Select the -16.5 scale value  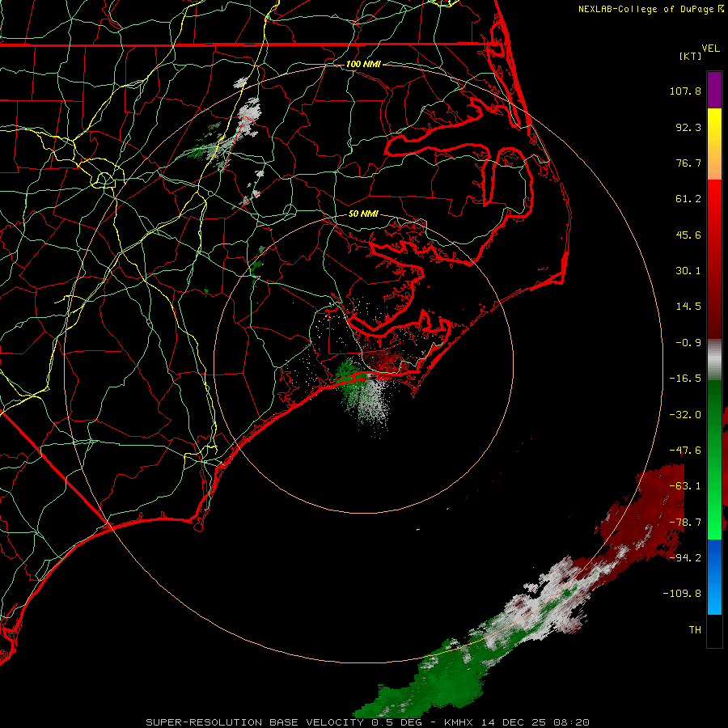click(x=685, y=379)
